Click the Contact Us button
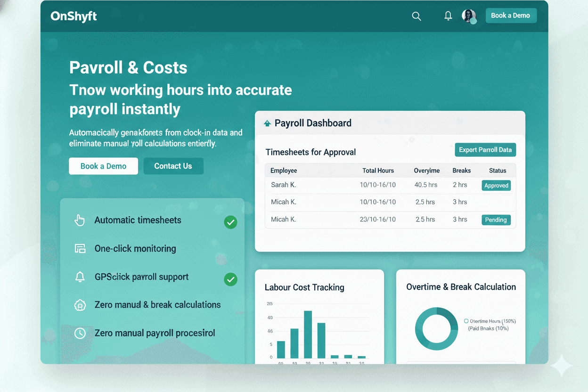588x392 pixels. (173, 166)
